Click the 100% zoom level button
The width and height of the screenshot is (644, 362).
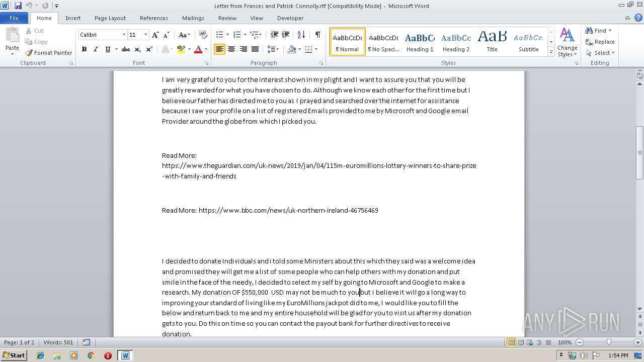[565, 342]
